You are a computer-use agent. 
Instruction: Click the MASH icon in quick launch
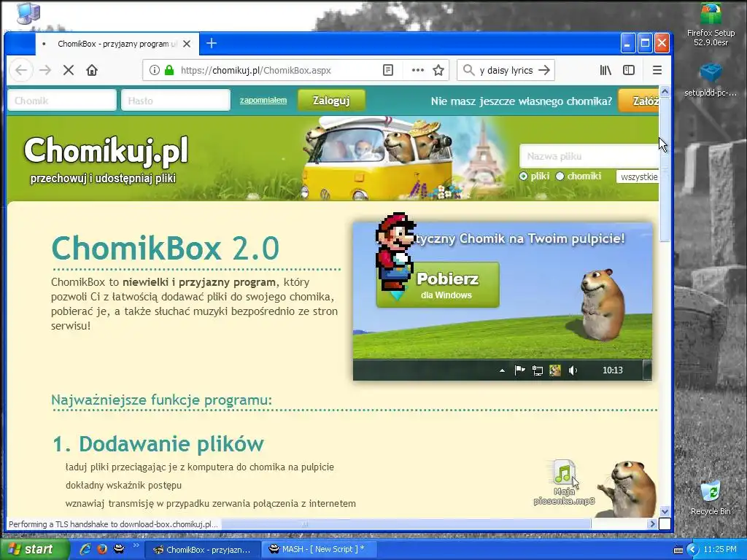coord(119,549)
